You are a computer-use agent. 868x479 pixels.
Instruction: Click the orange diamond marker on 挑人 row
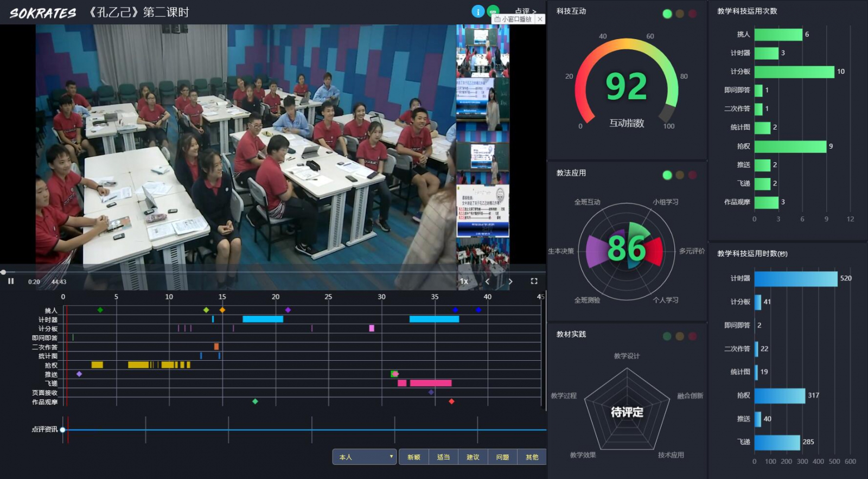coord(222,310)
